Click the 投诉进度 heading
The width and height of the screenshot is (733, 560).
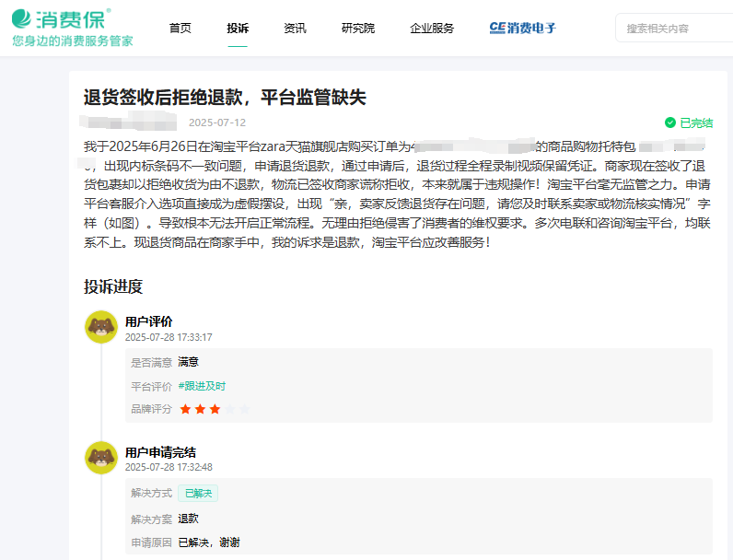[x=113, y=286]
